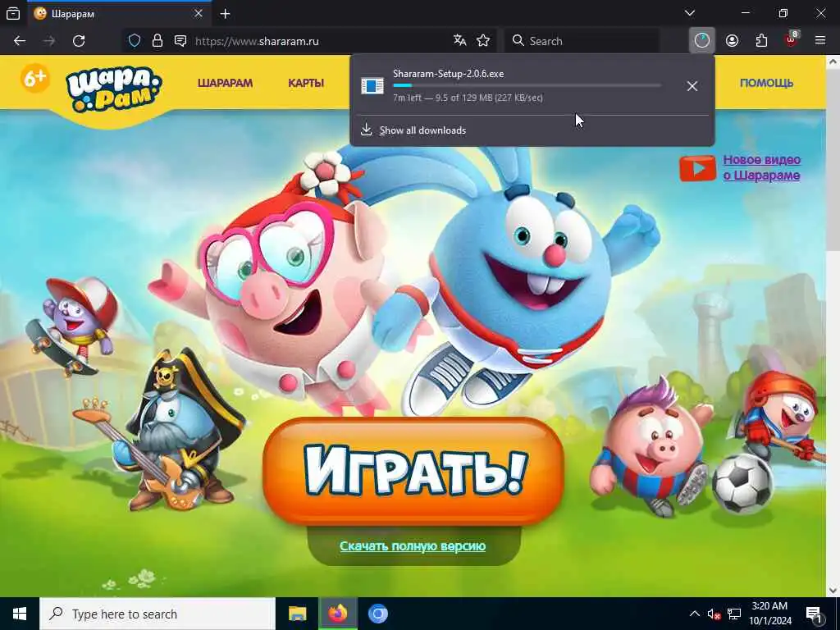Screen dimensions: 840x630
Task: Open the Firefox account icon
Action: coord(732,41)
